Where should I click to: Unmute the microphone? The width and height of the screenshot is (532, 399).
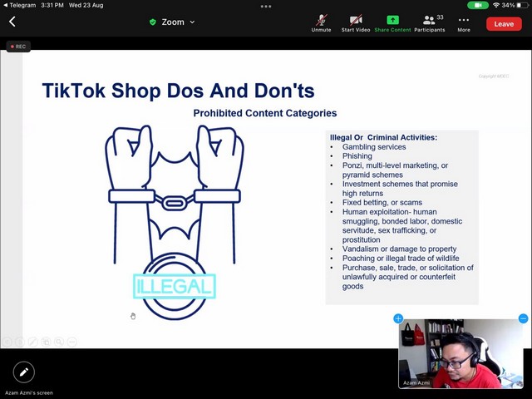pos(321,22)
